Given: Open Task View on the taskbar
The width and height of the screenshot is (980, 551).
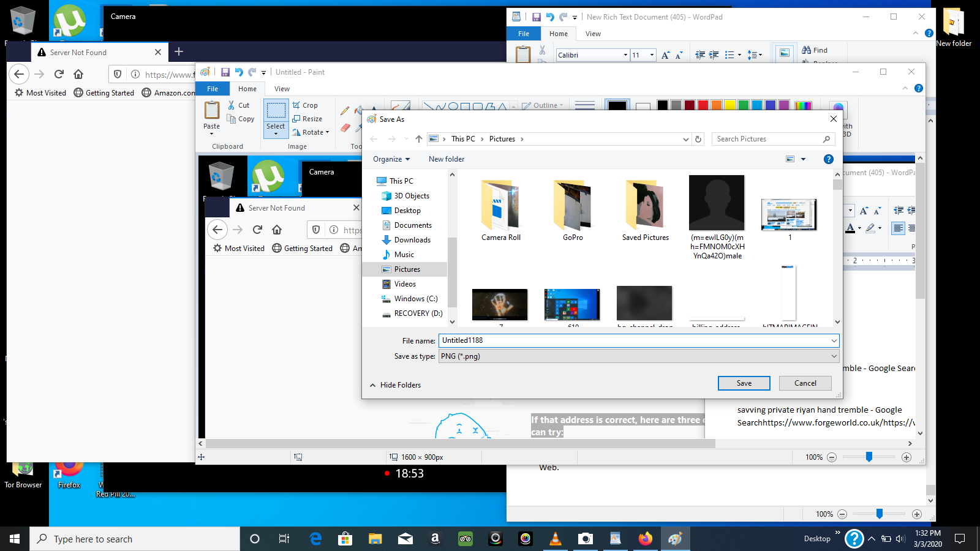Looking at the screenshot, I should pos(284,539).
